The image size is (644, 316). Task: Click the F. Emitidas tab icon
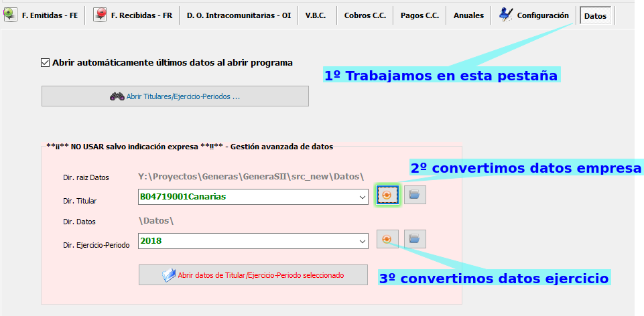point(11,15)
